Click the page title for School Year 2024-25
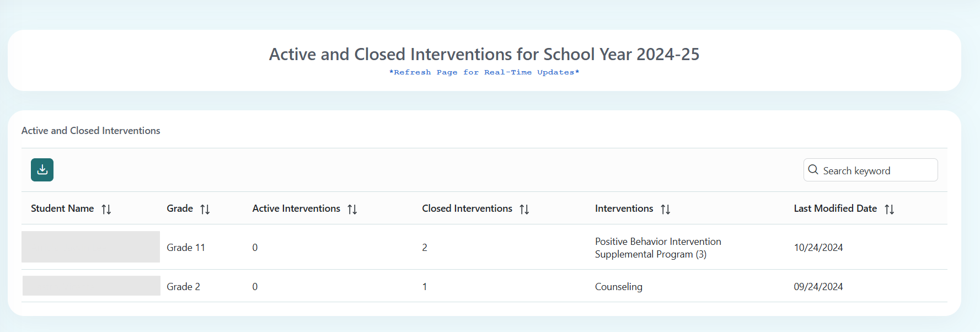The image size is (980, 332). [484, 54]
